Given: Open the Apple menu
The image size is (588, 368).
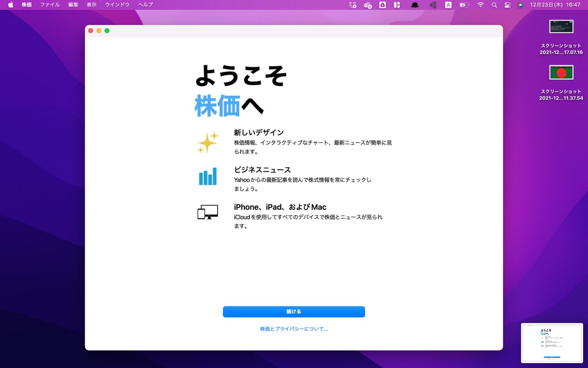Looking at the screenshot, I should pos(11,4).
